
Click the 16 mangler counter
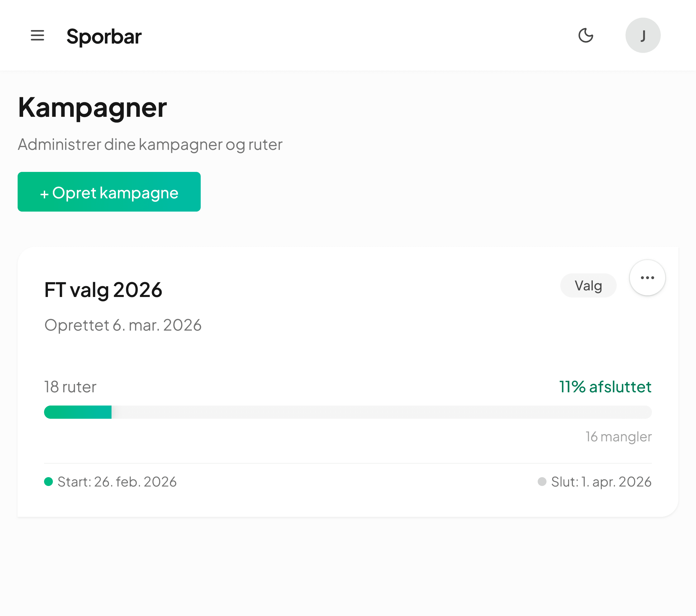coord(618,437)
